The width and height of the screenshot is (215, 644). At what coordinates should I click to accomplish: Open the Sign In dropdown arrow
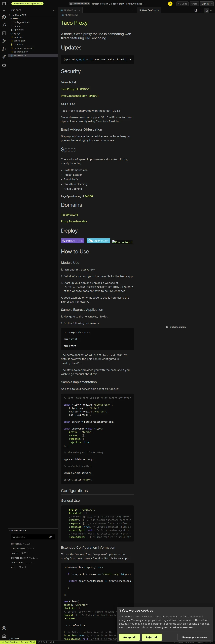212,4
